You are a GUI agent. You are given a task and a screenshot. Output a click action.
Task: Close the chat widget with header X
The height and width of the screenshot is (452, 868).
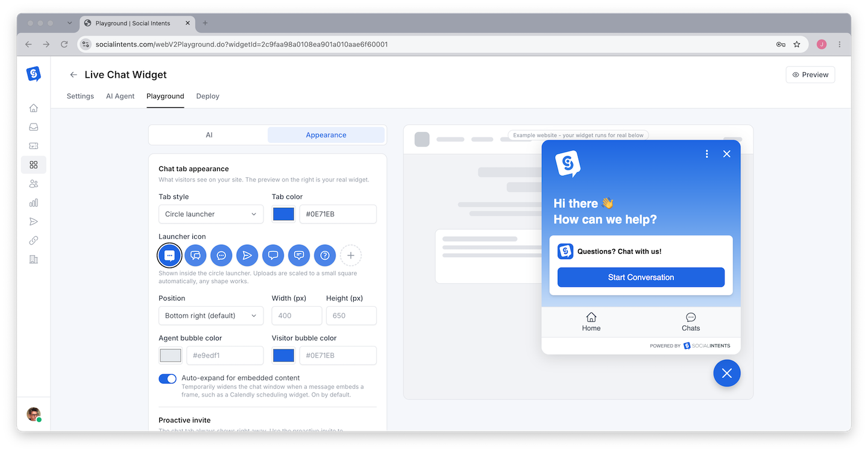(x=727, y=154)
